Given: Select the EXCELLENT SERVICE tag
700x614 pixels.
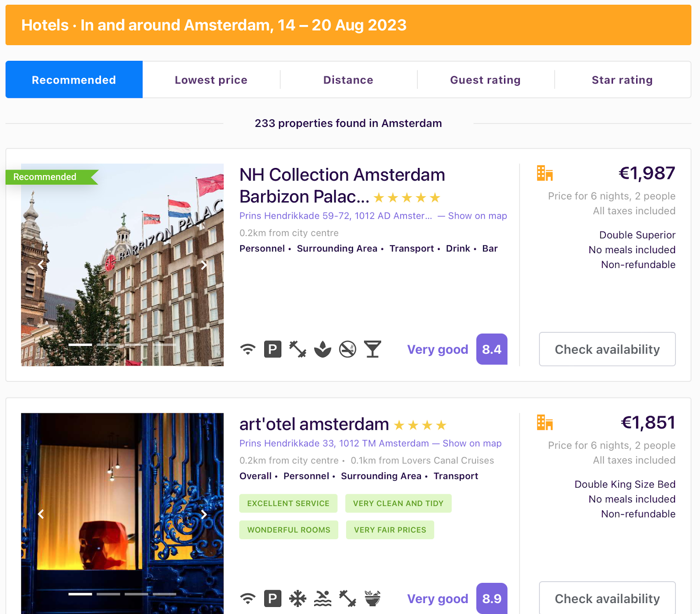Looking at the screenshot, I should [288, 503].
